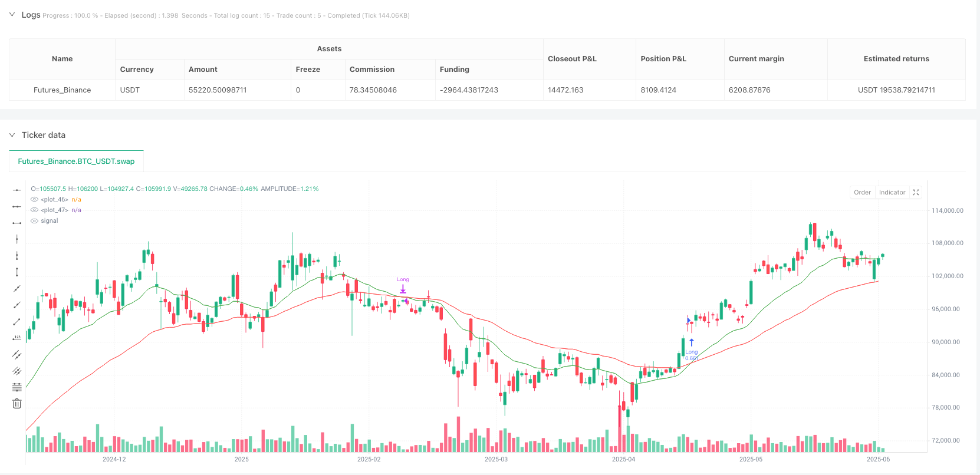Click the trash icon to delete drawings
This screenshot has width=980, height=475.
coord(17,404)
